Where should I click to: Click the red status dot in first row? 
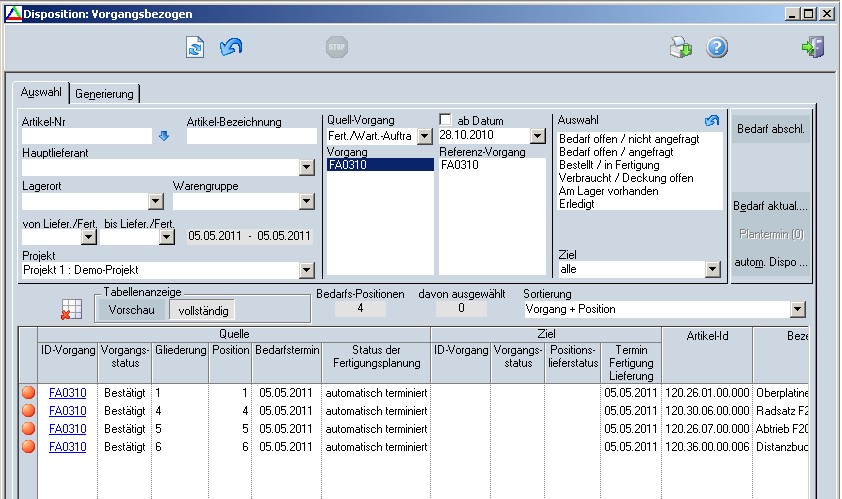28,393
